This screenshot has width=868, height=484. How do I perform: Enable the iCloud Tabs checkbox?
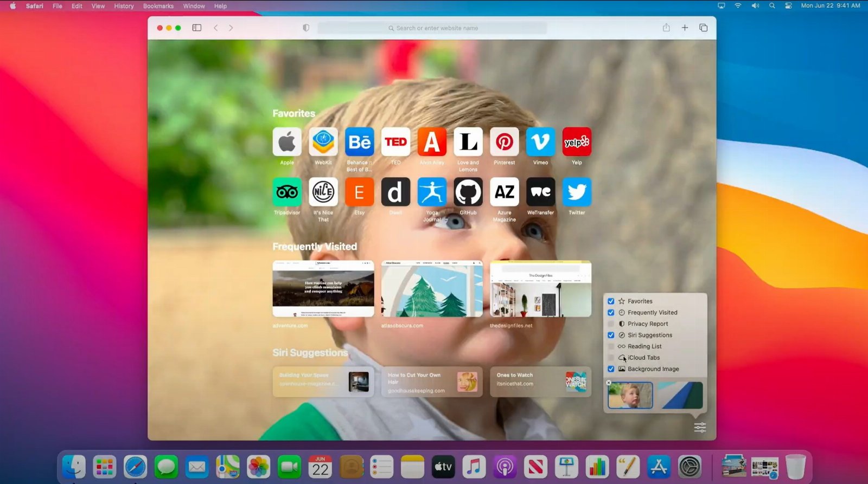coord(611,358)
